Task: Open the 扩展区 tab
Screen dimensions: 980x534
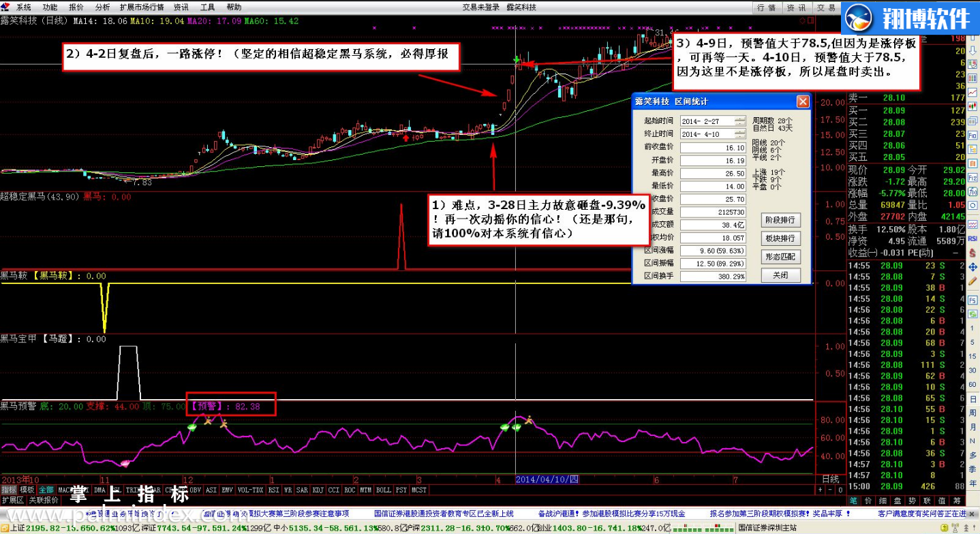Action: coord(13,500)
